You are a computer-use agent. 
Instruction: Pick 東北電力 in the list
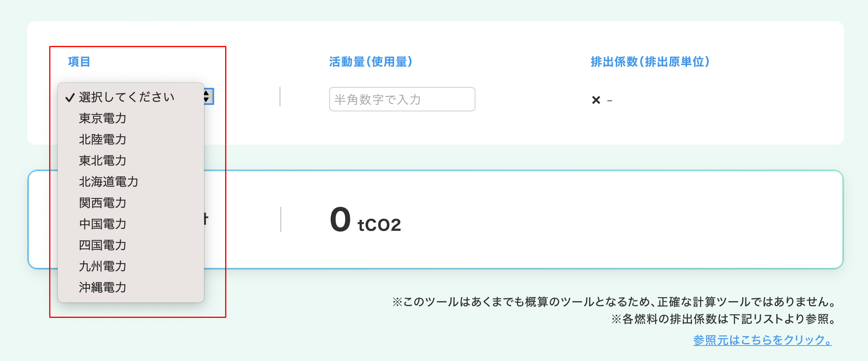(102, 161)
